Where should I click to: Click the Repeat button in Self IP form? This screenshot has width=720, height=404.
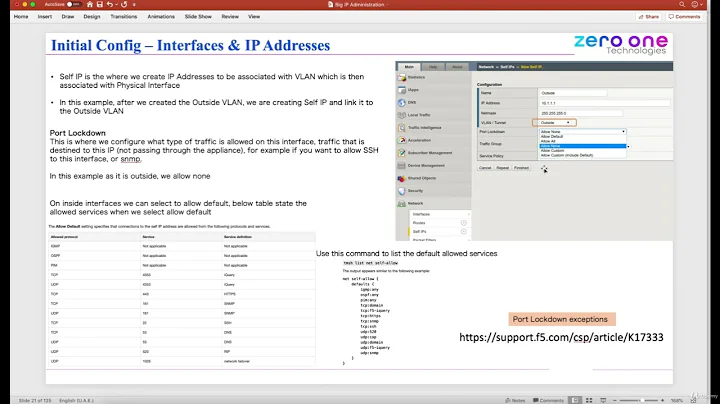click(x=502, y=168)
